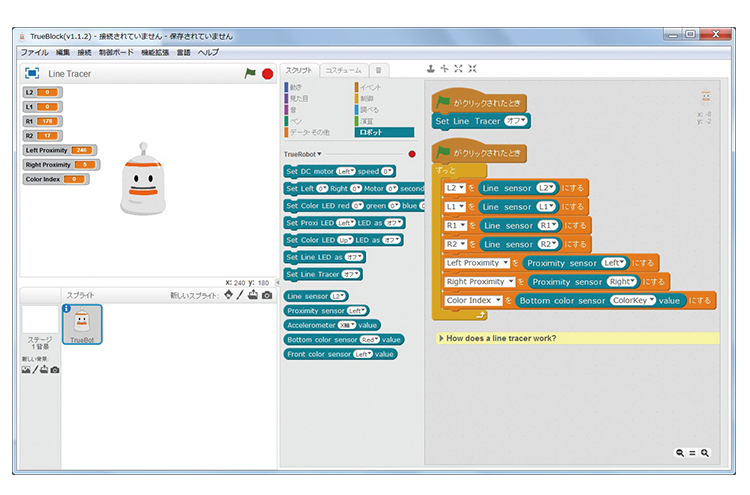This screenshot has width=750, height=495.
Task: Stop the script with red stop button
Action: [267, 74]
